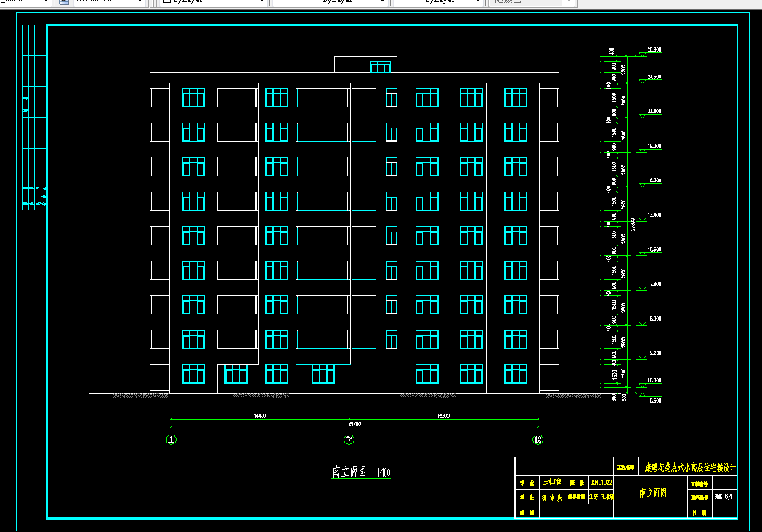Screen dimensions: 762x532
Task: Click axis bubble number 12
Action: tap(538, 440)
